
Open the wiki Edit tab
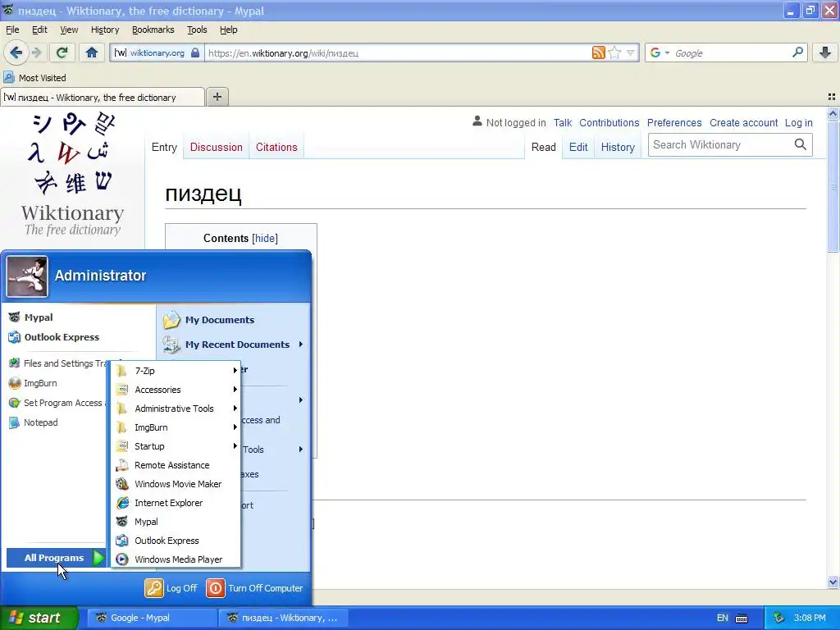point(578,147)
